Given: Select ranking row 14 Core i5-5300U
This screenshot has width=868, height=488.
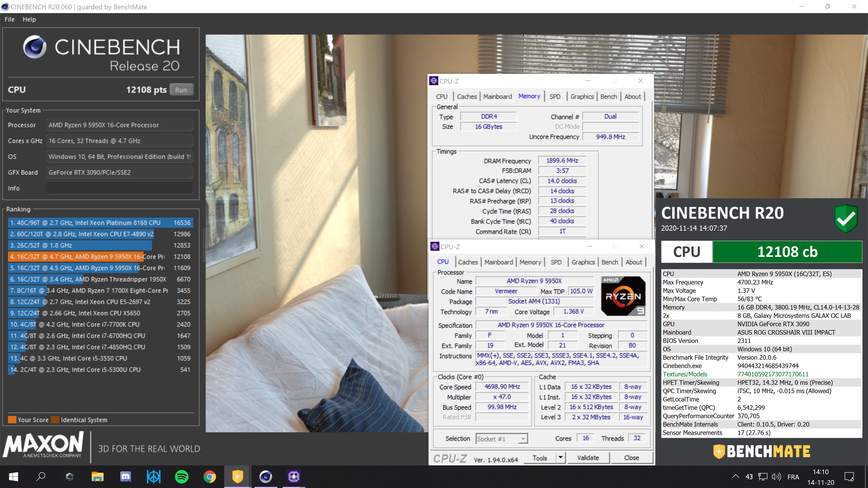Looking at the screenshot, I should point(100,369).
